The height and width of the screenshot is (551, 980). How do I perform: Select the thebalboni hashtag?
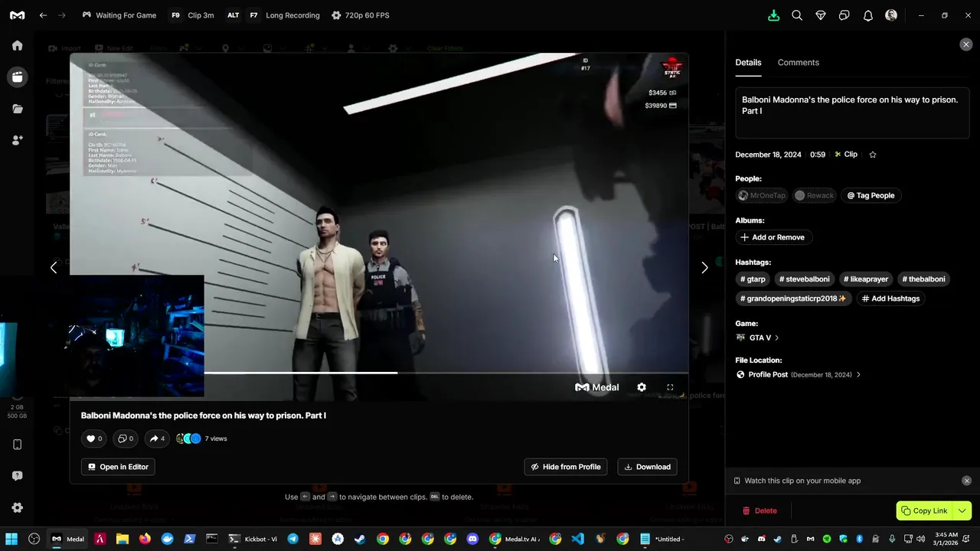[x=923, y=279]
